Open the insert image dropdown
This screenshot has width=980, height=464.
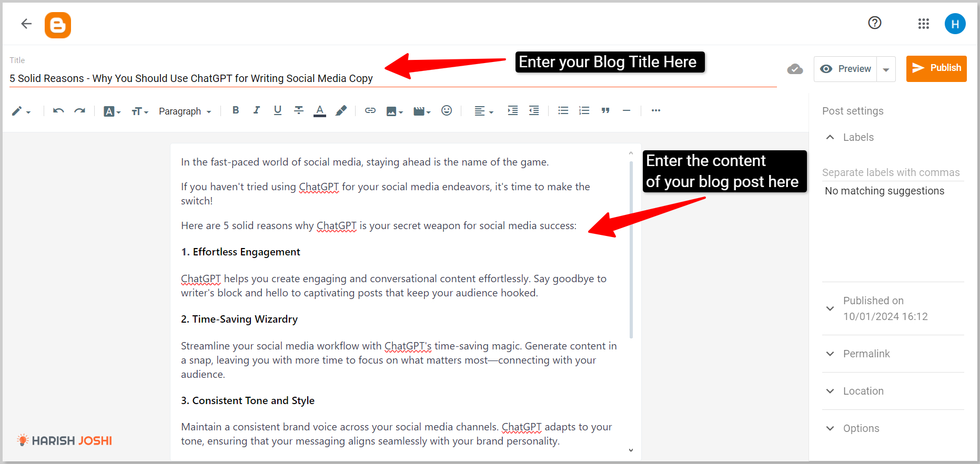tap(395, 111)
